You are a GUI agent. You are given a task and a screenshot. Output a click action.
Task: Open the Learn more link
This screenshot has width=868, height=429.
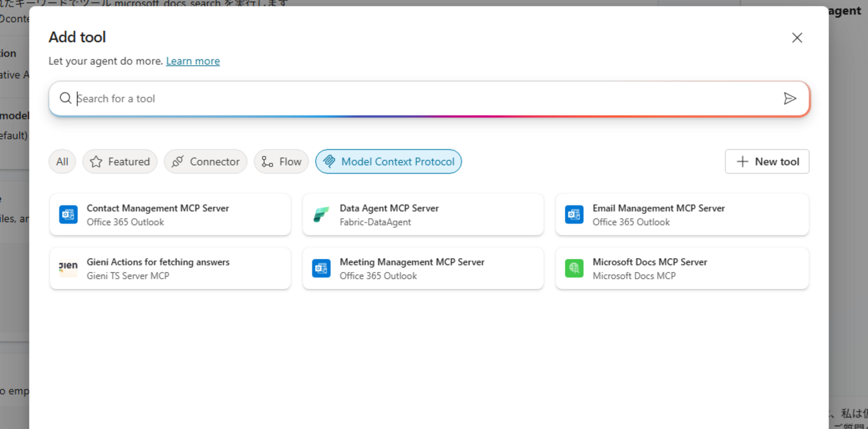[193, 61]
